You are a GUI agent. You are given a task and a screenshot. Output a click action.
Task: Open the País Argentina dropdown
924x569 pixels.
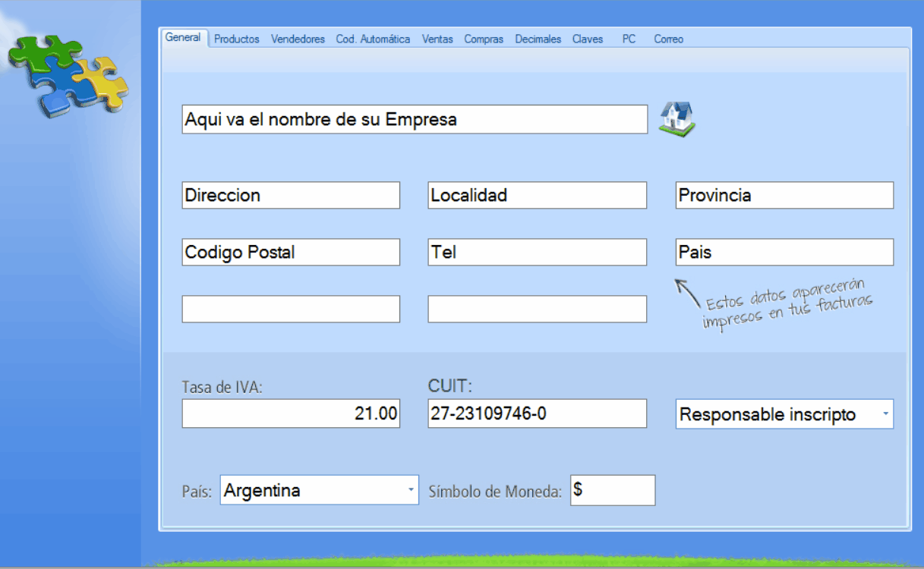coord(319,490)
